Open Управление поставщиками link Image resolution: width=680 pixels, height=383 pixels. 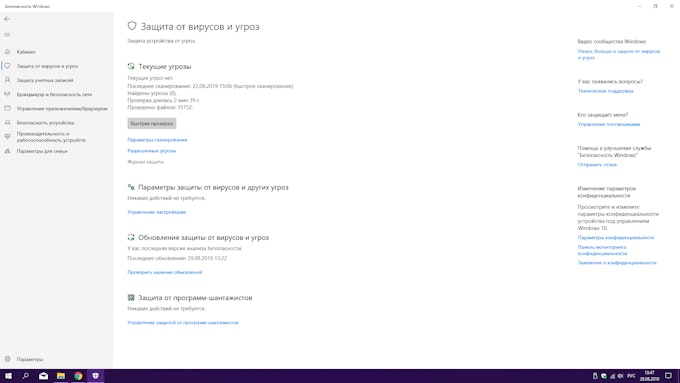[609, 124]
